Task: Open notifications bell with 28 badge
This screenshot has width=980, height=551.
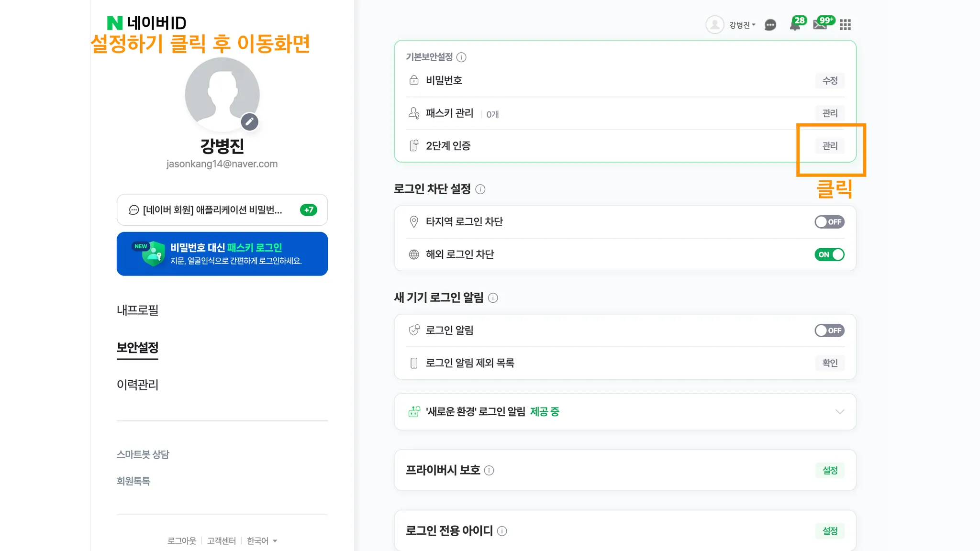Action: (796, 24)
